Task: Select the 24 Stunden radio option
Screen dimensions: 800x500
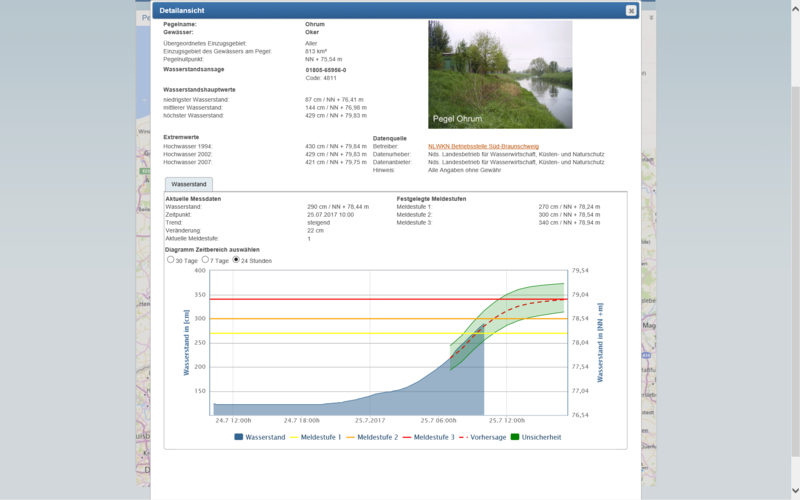Action: tap(237, 260)
